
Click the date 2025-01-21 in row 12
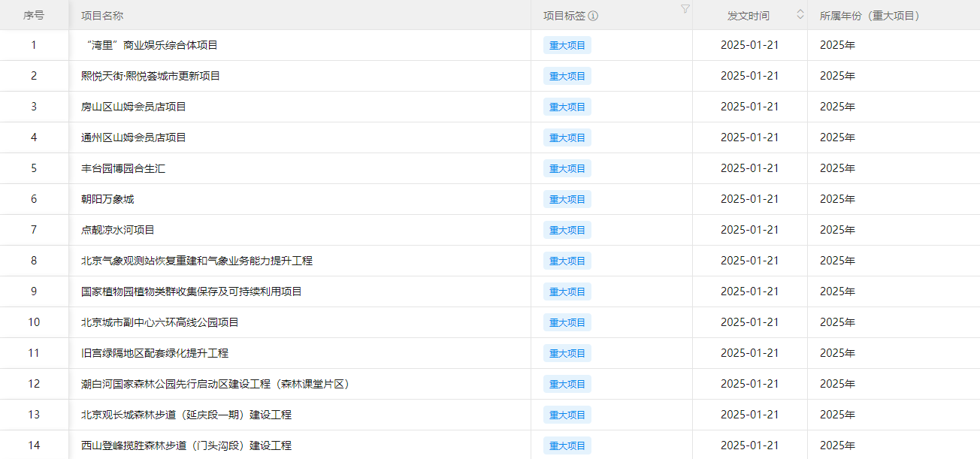(749, 384)
